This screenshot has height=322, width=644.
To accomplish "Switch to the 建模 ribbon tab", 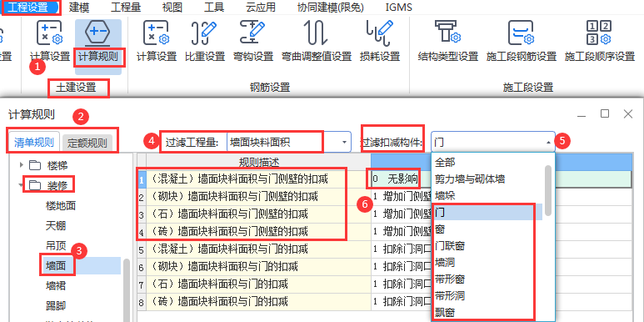I will pyautogui.click(x=79, y=7).
